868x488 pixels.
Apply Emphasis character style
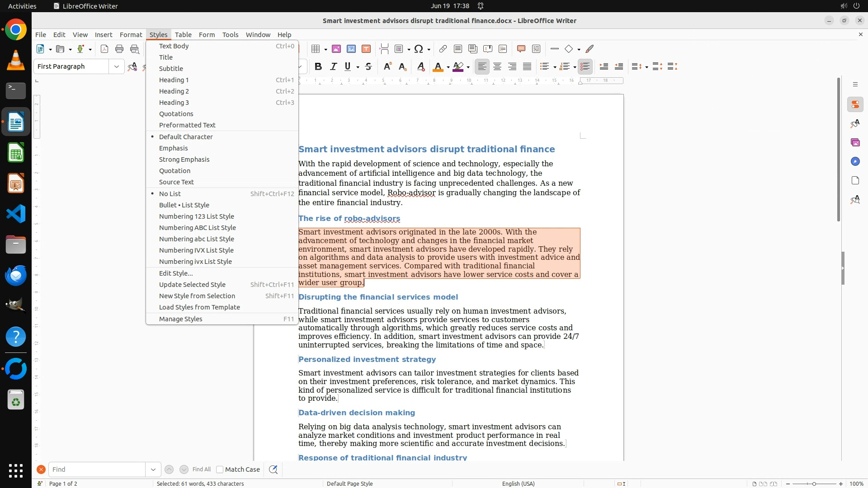click(x=173, y=148)
